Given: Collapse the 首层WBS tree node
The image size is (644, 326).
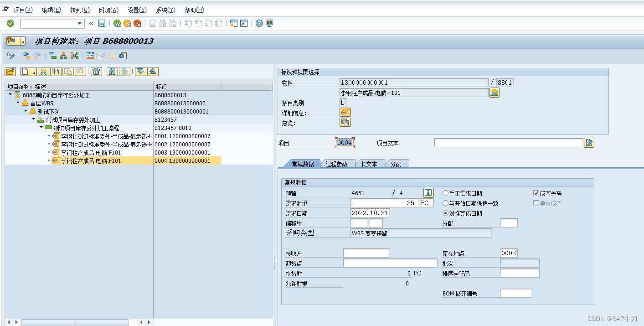Looking at the screenshot, I should click(x=18, y=103).
